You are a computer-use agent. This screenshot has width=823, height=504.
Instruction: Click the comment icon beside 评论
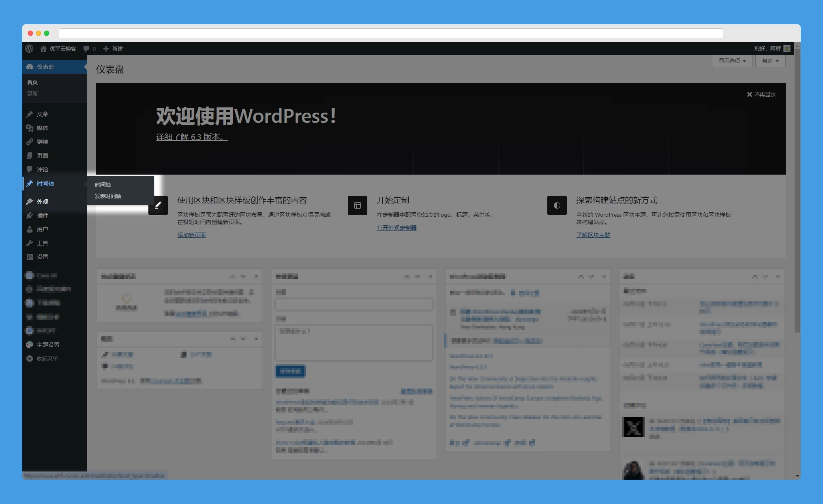(x=30, y=169)
